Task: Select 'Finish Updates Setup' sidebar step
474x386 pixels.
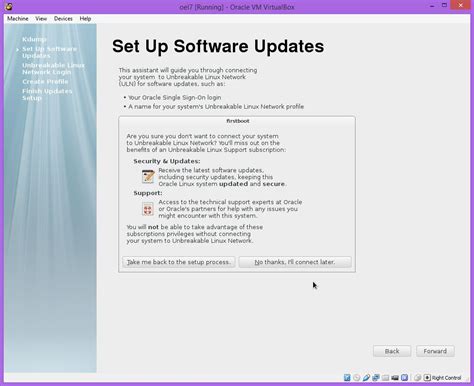Action: (x=47, y=95)
